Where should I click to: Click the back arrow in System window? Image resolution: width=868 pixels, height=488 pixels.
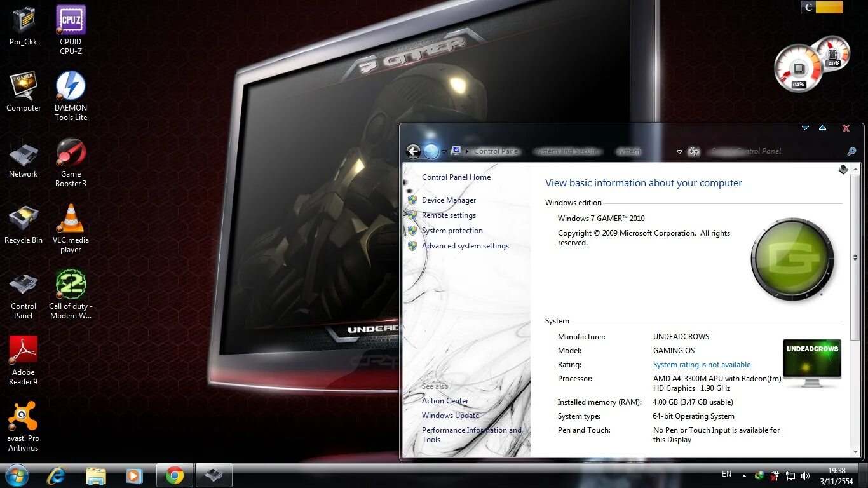coord(414,151)
